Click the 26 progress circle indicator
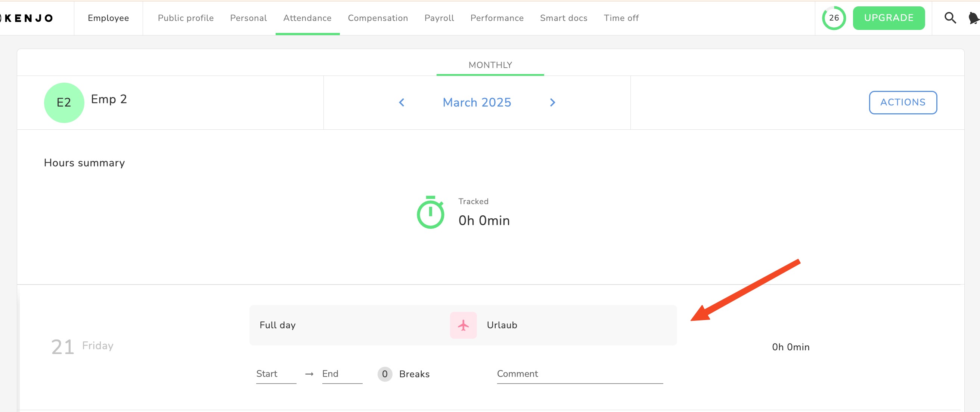The height and width of the screenshot is (412, 980). (834, 18)
